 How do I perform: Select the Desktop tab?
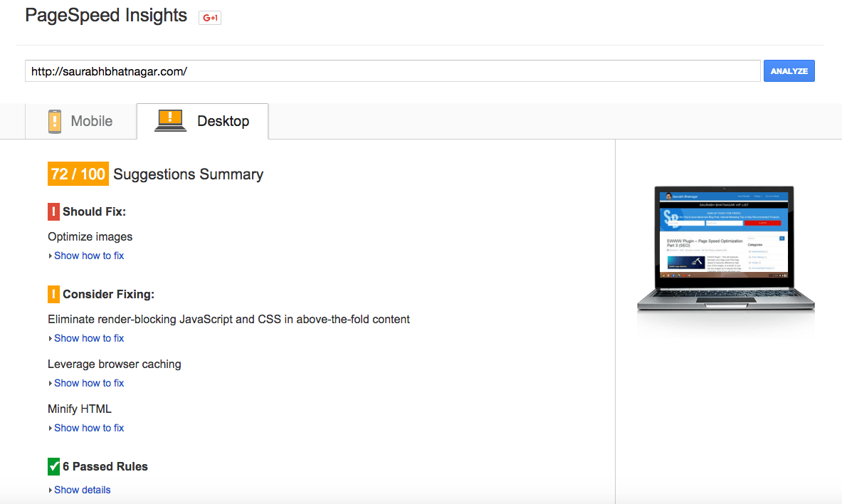click(x=202, y=122)
